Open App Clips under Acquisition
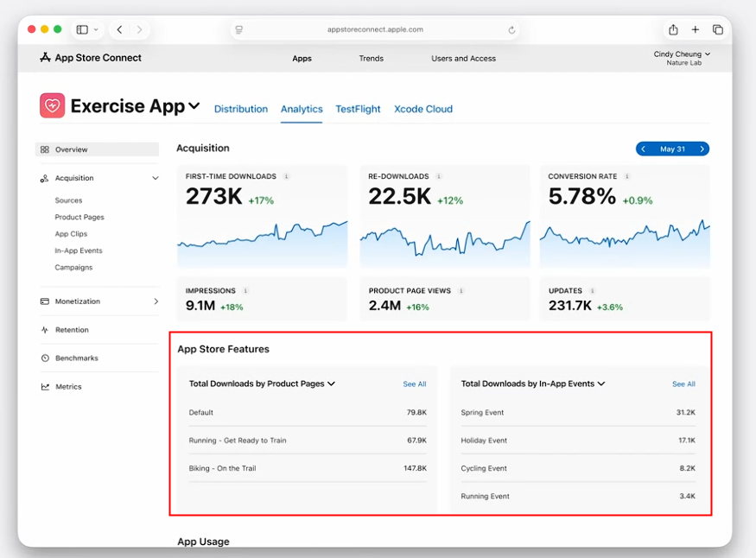This screenshot has width=756, height=558. [x=71, y=234]
